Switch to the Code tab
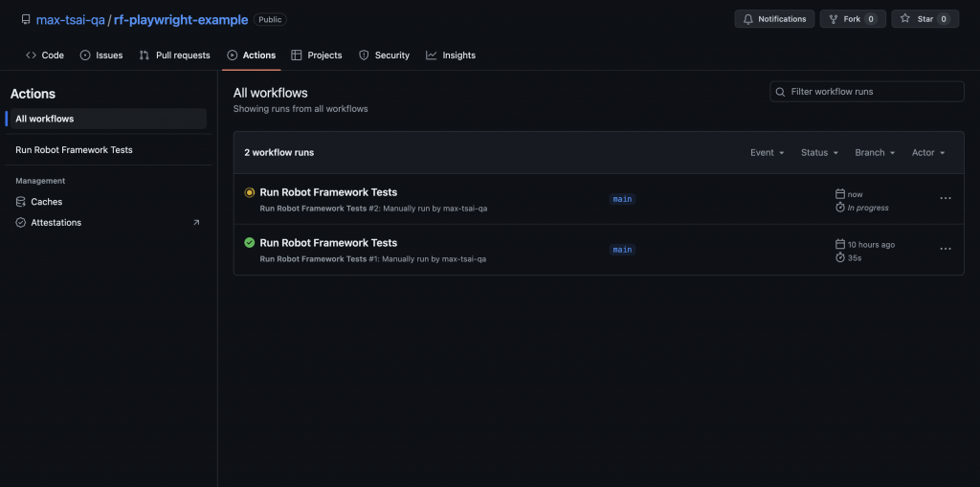The height and width of the screenshot is (487, 980). 45,55
